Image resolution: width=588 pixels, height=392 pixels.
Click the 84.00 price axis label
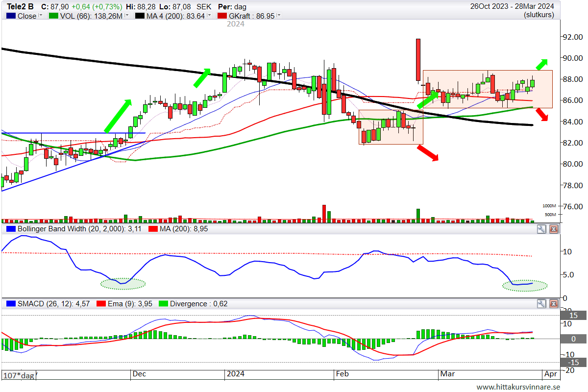click(x=572, y=122)
